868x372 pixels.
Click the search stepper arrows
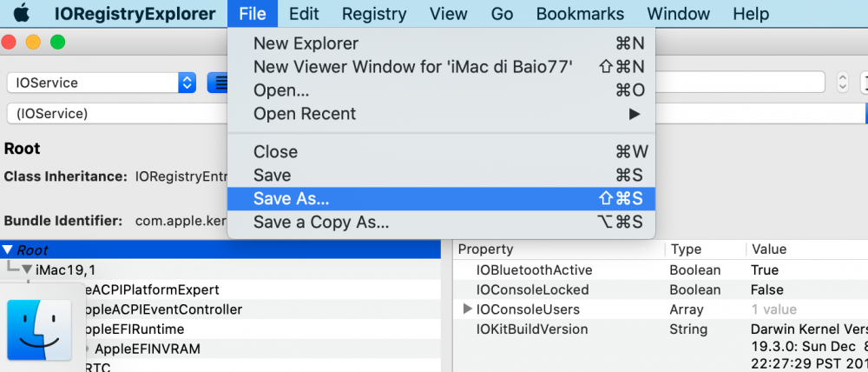coord(843,83)
